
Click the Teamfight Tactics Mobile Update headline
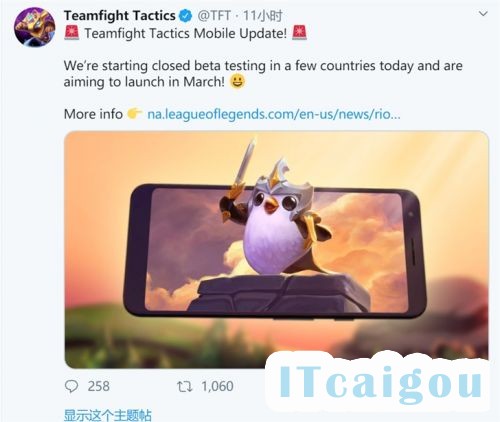[x=185, y=33]
